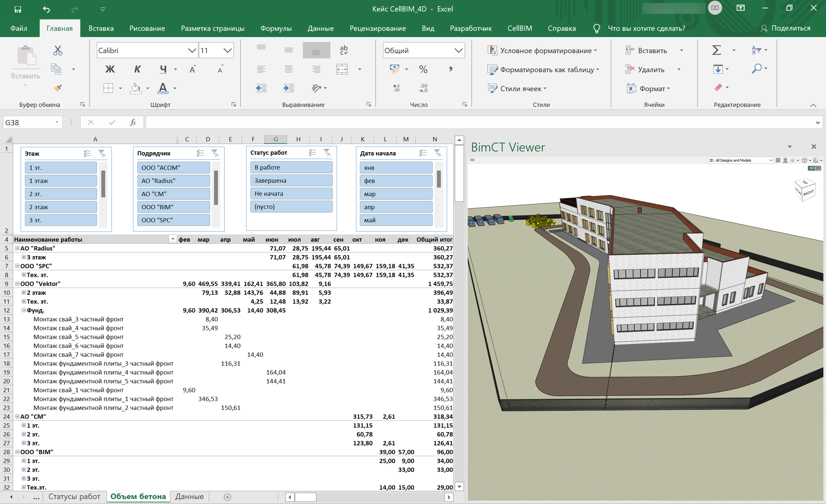Switch to the Вставка ribbon tab

[x=101, y=28]
